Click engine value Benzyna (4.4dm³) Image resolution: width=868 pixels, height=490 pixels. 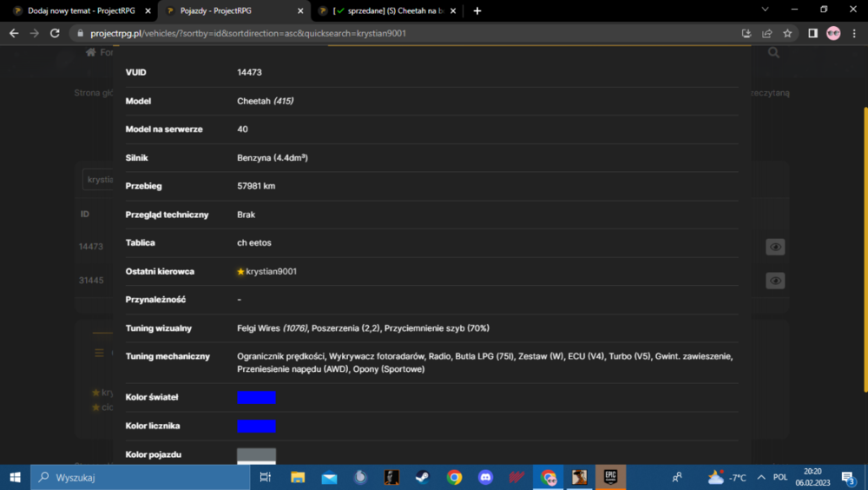coord(273,158)
